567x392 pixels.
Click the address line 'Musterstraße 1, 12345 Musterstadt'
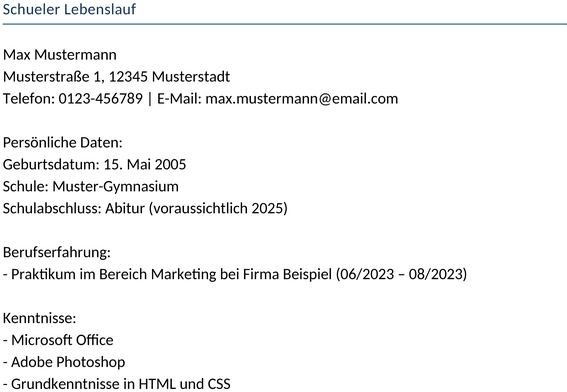pos(116,77)
